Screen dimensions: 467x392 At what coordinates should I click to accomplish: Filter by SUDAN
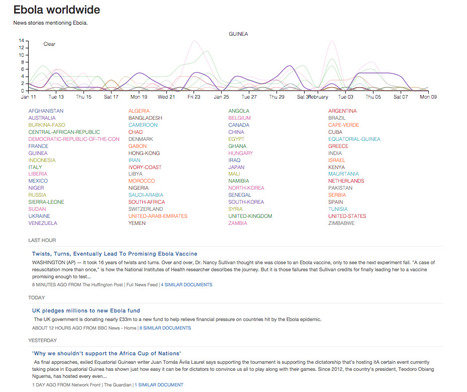(37, 209)
